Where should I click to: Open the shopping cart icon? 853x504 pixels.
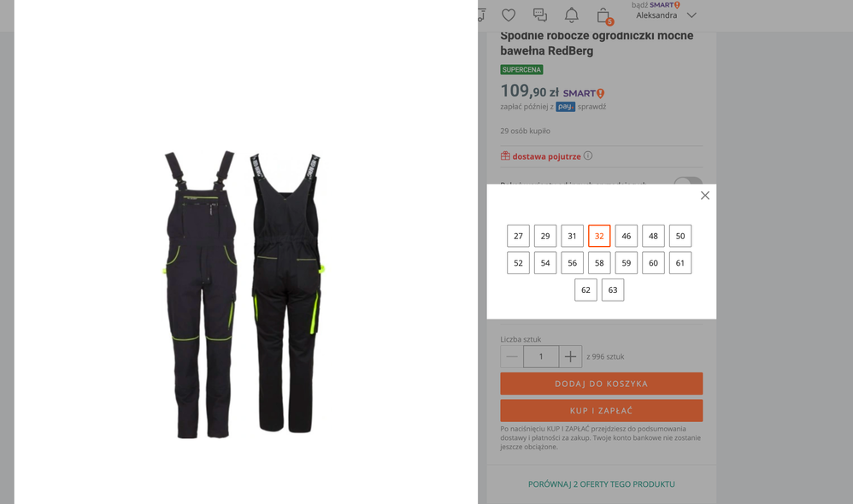click(x=603, y=15)
